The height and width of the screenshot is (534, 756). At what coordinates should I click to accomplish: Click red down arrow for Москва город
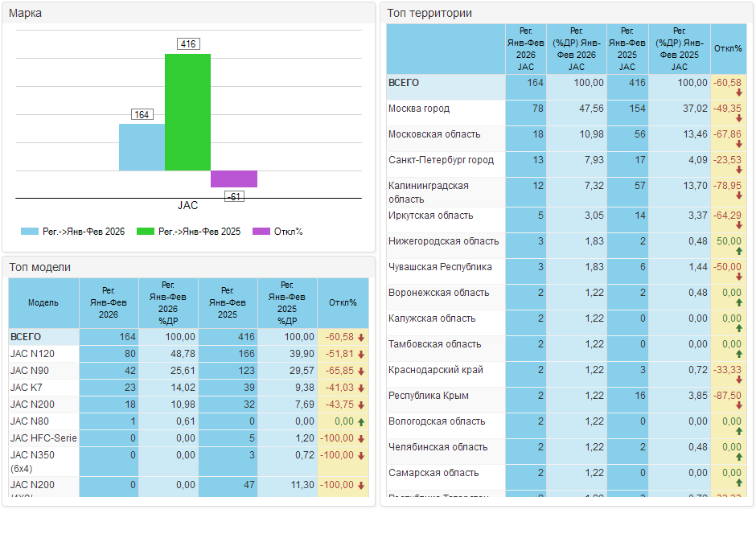coord(738,119)
